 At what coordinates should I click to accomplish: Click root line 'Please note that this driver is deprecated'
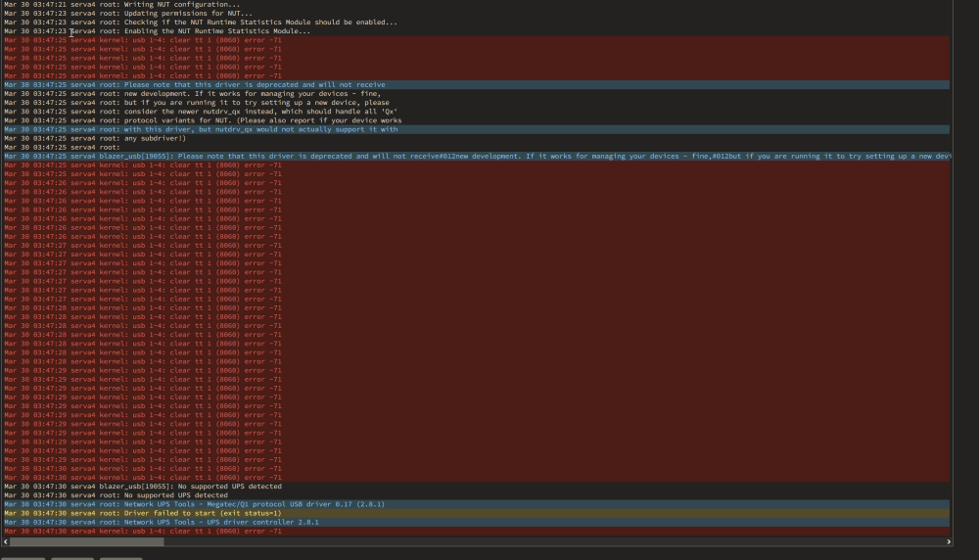[x=476, y=85]
